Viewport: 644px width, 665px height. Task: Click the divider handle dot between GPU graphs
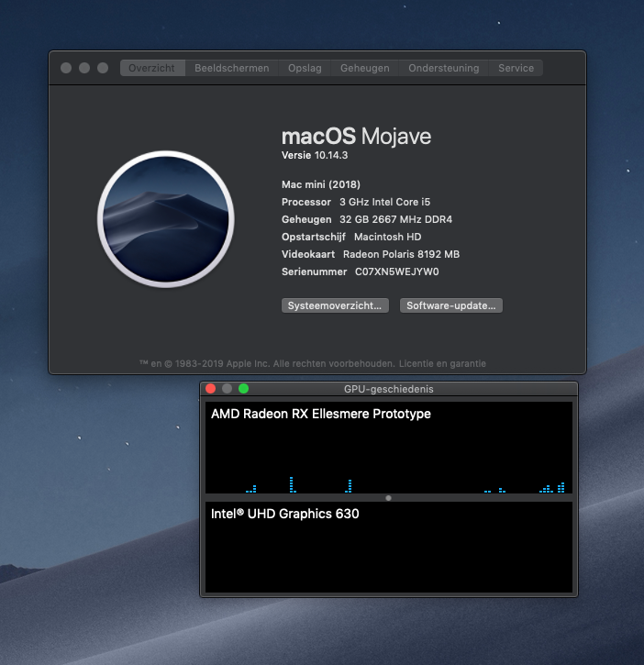click(388, 498)
